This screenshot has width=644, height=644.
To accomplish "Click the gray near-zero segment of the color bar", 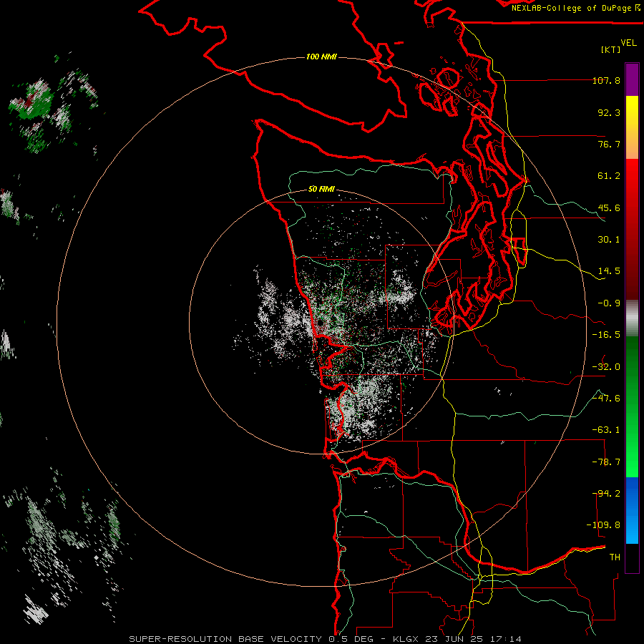I will [x=632, y=318].
